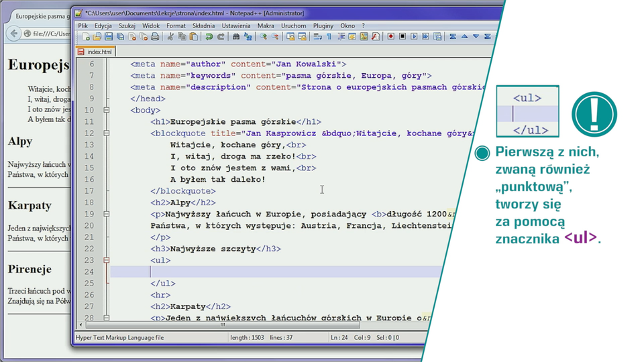Close the current file via the Close icon
Screen dimensions: 644x362
click(x=132, y=37)
